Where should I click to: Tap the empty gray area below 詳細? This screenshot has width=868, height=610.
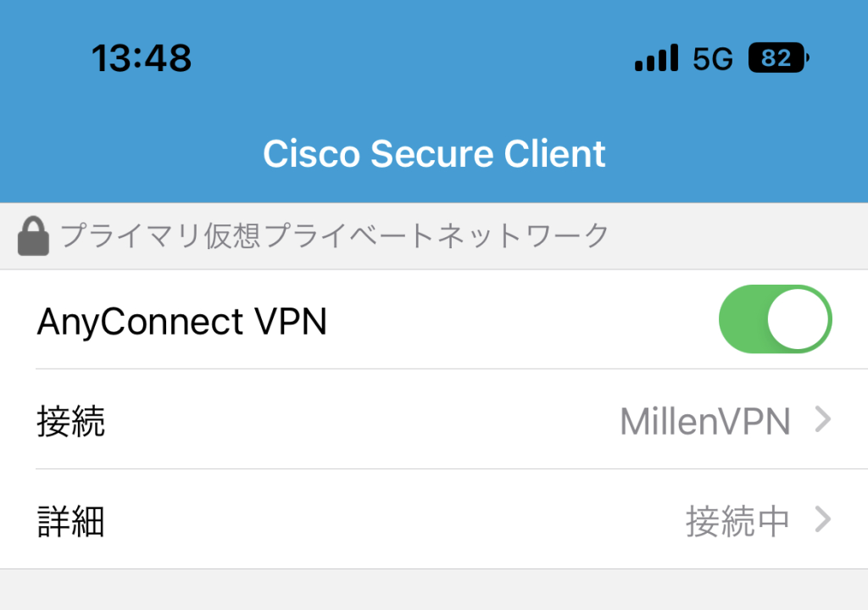coord(434,590)
